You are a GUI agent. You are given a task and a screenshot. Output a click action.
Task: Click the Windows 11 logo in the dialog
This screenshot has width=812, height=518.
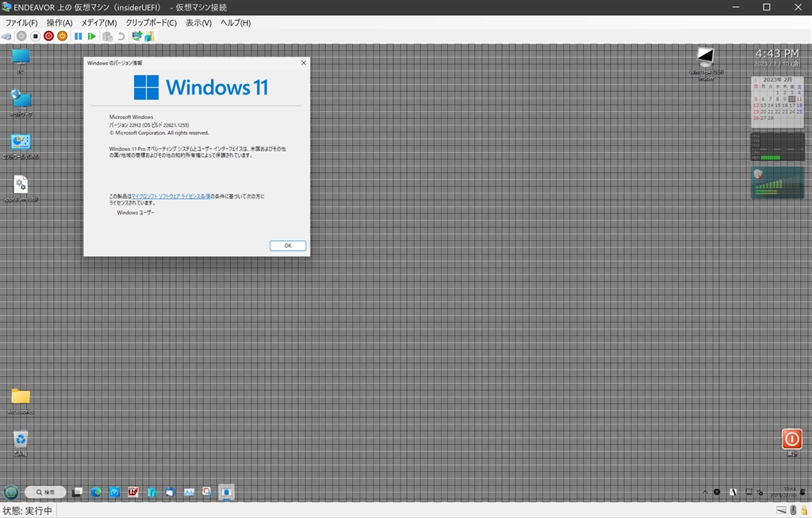[x=201, y=87]
